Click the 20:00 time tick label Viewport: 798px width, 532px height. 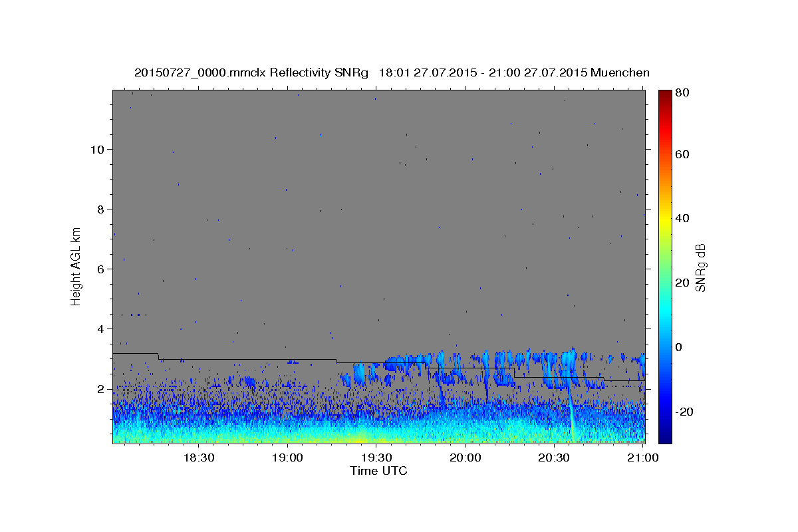(465, 458)
